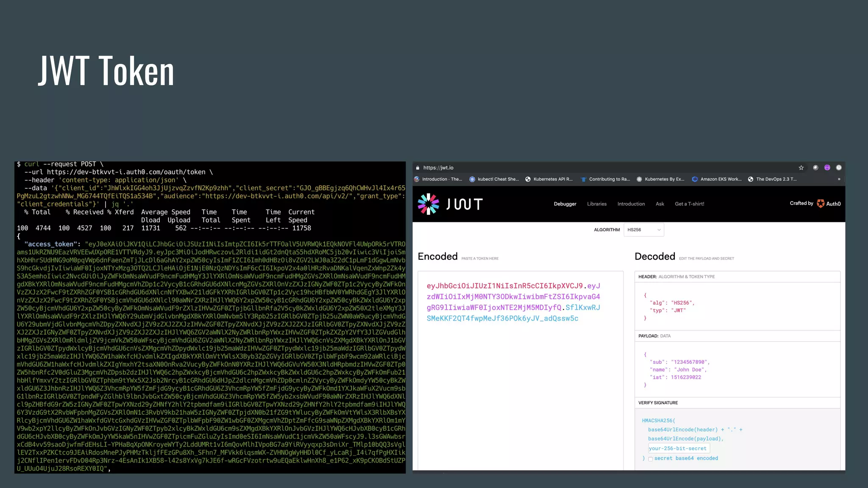Click the "iat": 1516239022 payload line
The image size is (868, 488).
point(675,377)
